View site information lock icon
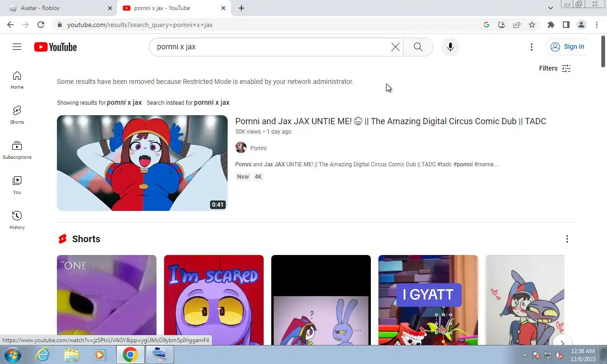The image size is (607, 364). [x=59, y=25]
